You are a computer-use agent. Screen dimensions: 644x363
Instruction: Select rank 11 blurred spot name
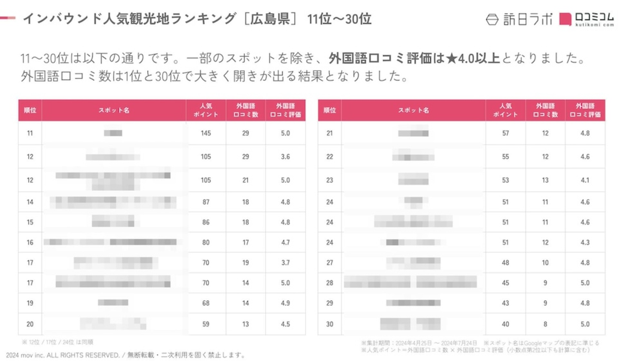click(113, 133)
